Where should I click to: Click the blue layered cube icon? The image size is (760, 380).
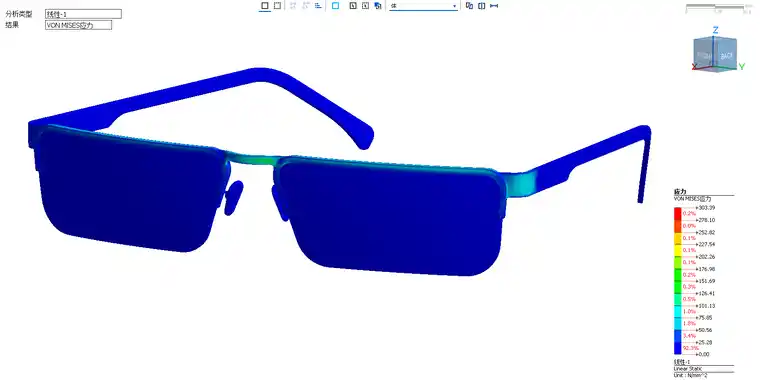(x=378, y=6)
